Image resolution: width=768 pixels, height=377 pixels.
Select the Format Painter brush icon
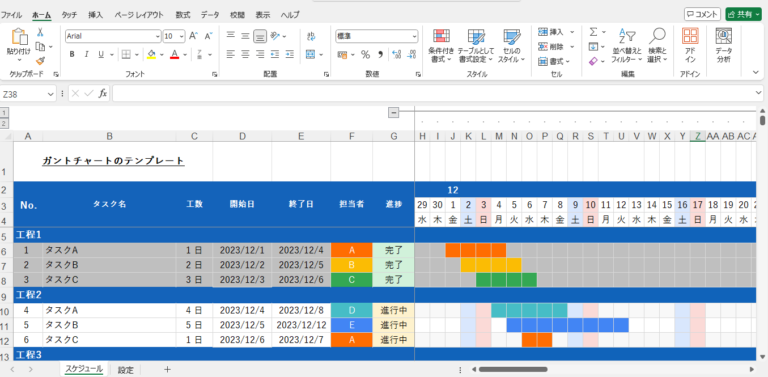[x=41, y=61]
